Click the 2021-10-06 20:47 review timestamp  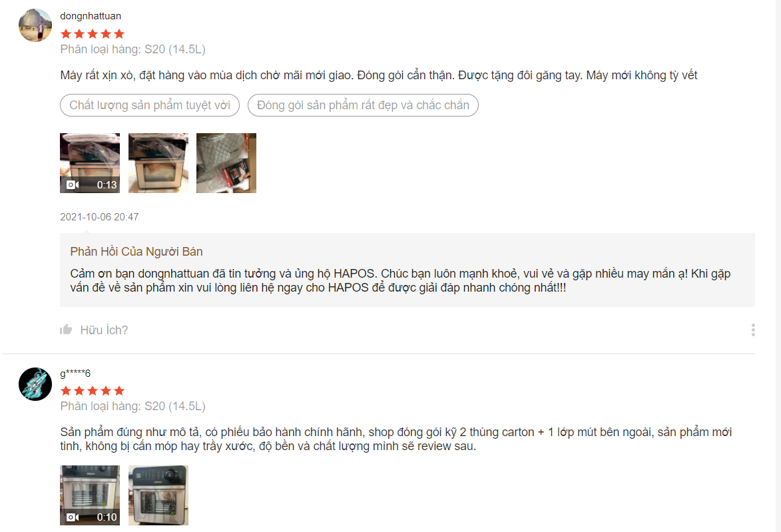click(99, 216)
